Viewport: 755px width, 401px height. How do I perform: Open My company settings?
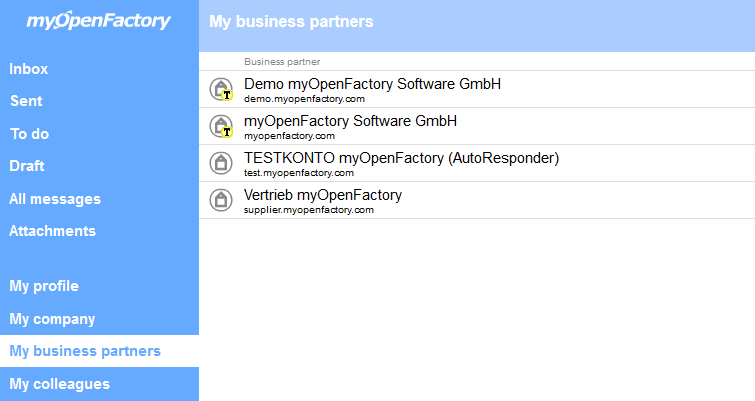[52, 319]
